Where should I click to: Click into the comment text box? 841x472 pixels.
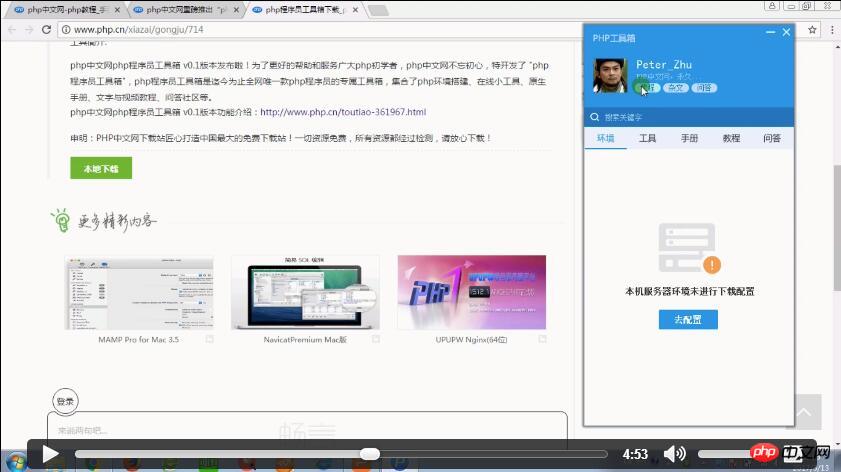pyautogui.click(x=307, y=429)
